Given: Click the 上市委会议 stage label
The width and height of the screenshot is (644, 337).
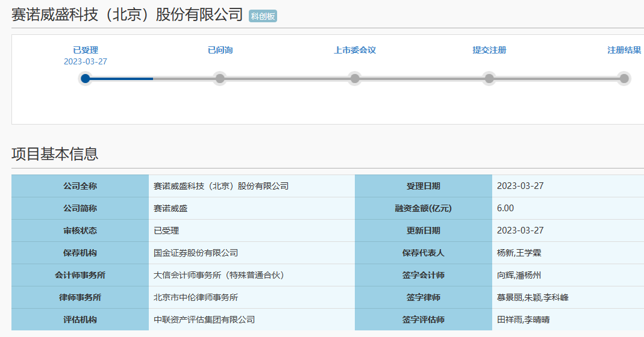Looking at the screenshot, I should 355,50.
